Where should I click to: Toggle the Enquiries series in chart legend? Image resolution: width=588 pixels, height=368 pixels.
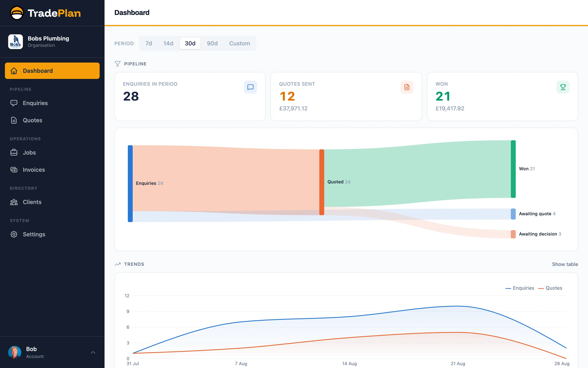coord(520,288)
